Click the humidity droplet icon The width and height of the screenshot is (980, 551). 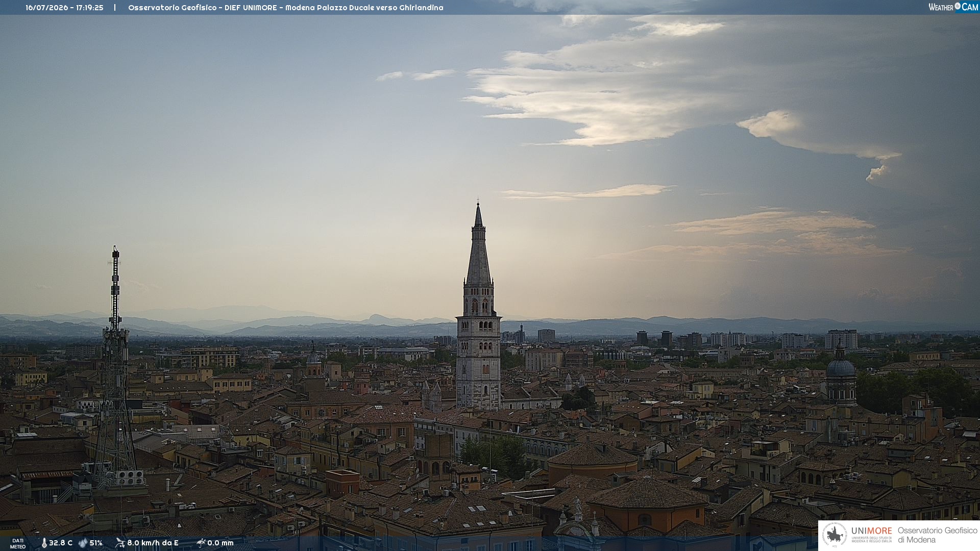83,543
